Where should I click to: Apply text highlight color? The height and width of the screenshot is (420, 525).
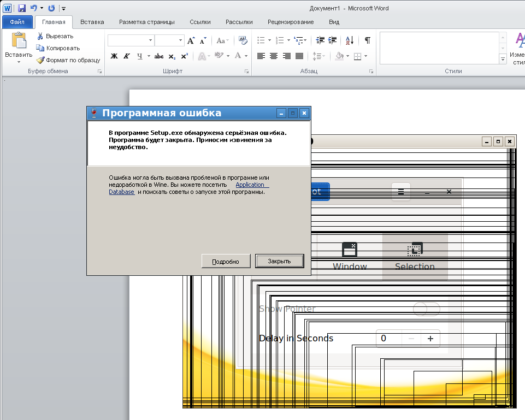pos(219,56)
